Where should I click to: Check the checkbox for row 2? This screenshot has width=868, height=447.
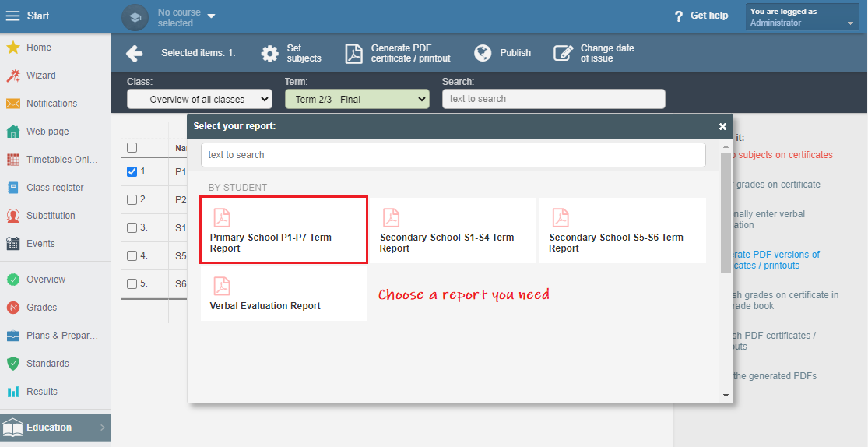click(132, 200)
